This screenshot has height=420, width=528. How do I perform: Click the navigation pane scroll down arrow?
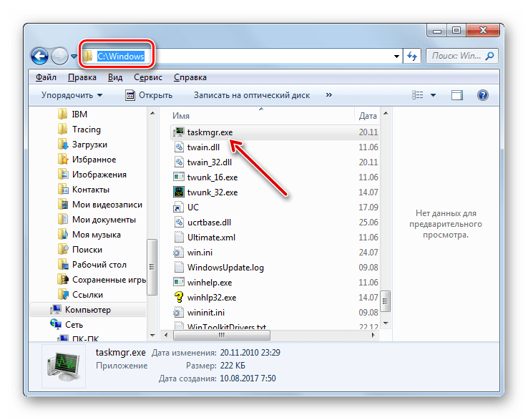pos(152,335)
